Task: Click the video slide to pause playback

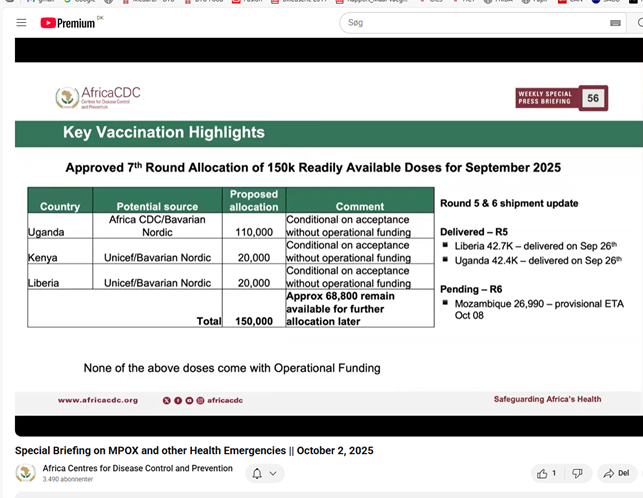Action: coord(329,237)
